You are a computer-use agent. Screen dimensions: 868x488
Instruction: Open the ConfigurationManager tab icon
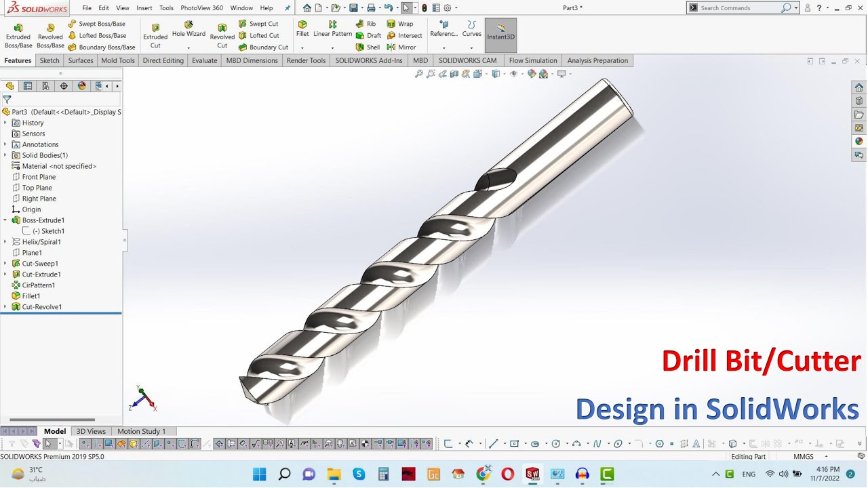pos(45,86)
